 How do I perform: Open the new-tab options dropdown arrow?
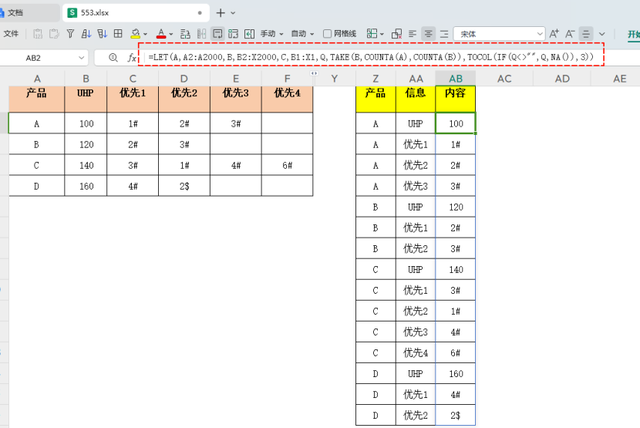233,13
